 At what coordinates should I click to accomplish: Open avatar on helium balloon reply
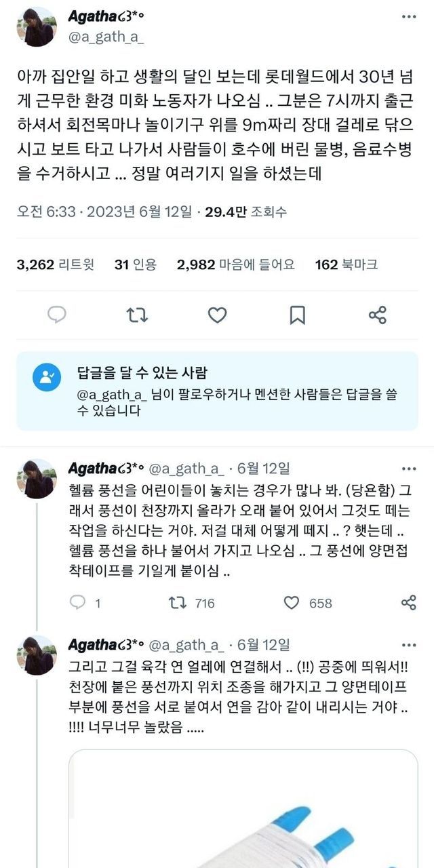(x=36, y=479)
